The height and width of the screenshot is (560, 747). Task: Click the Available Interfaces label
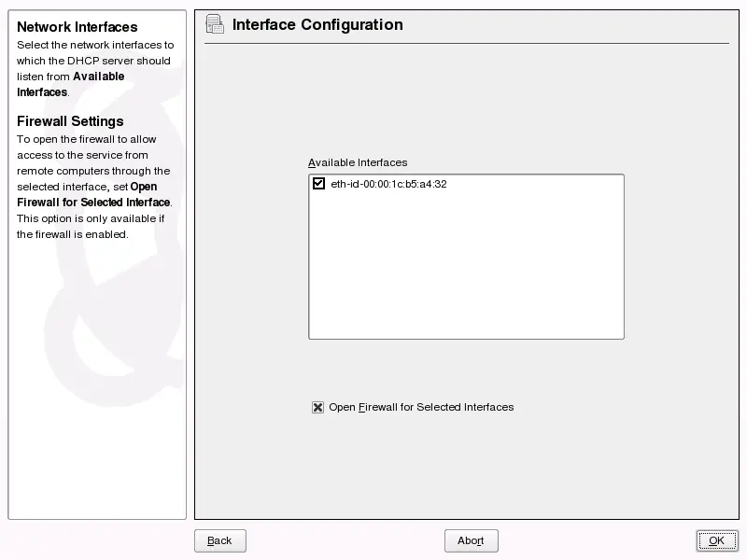pos(358,162)
